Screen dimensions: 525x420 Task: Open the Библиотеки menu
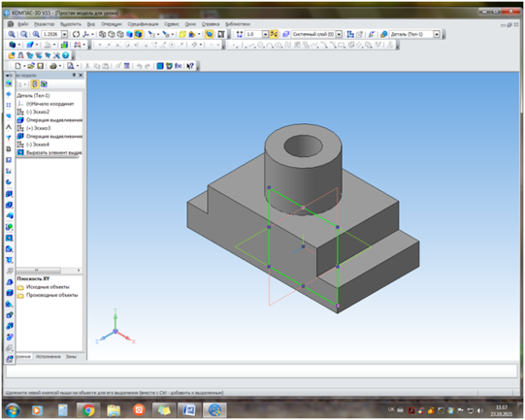pyautogui.click(x=238, y=24)
